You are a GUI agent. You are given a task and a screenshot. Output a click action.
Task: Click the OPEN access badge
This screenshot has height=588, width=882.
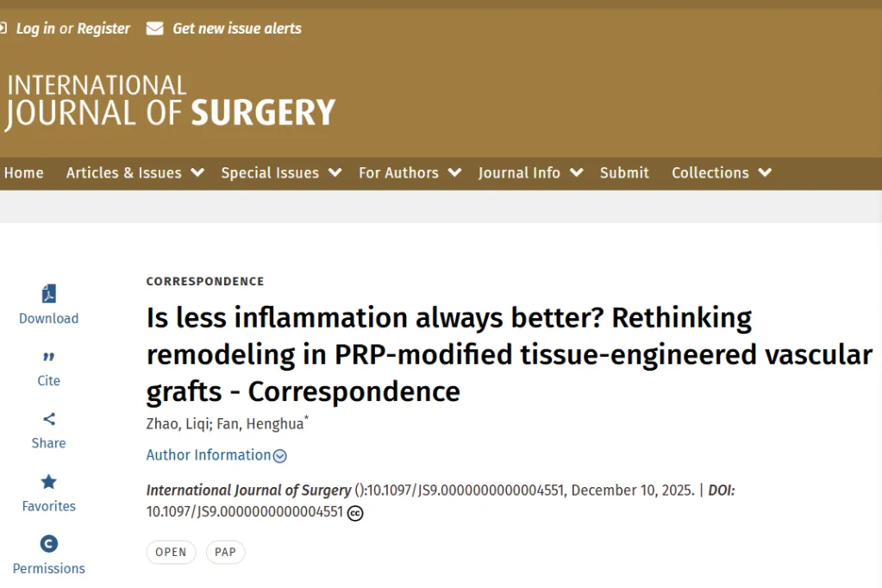(x=171, y=552)
